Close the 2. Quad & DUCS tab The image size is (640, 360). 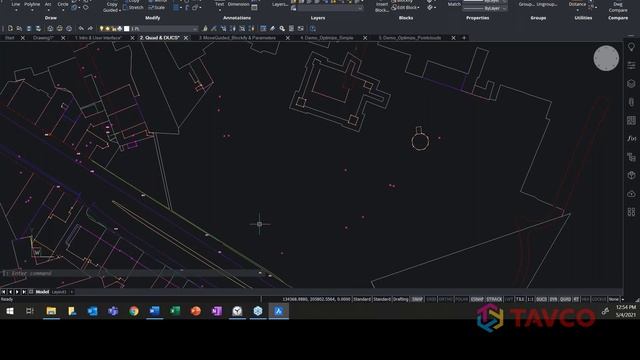pos(186,38)
